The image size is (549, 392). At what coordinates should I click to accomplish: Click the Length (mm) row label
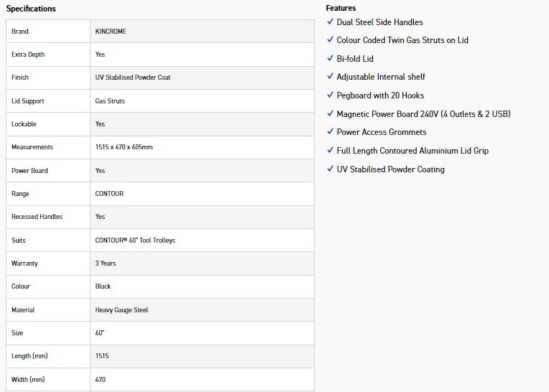29,356
